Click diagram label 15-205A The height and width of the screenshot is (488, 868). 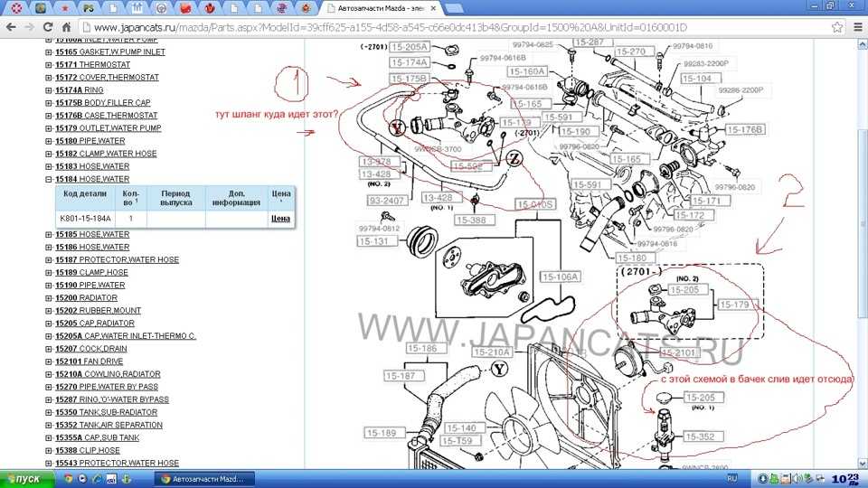pyautogui.click(x=410, y=47)
